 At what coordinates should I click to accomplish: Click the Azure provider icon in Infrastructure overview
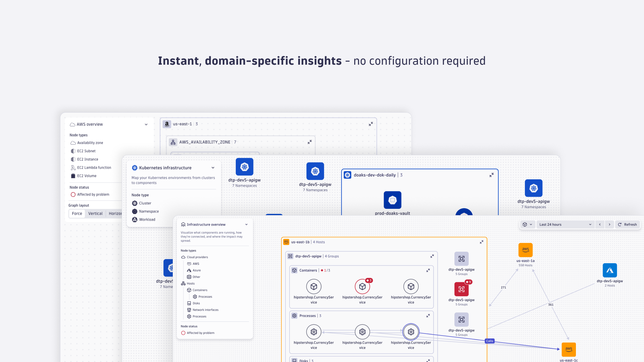190,270
